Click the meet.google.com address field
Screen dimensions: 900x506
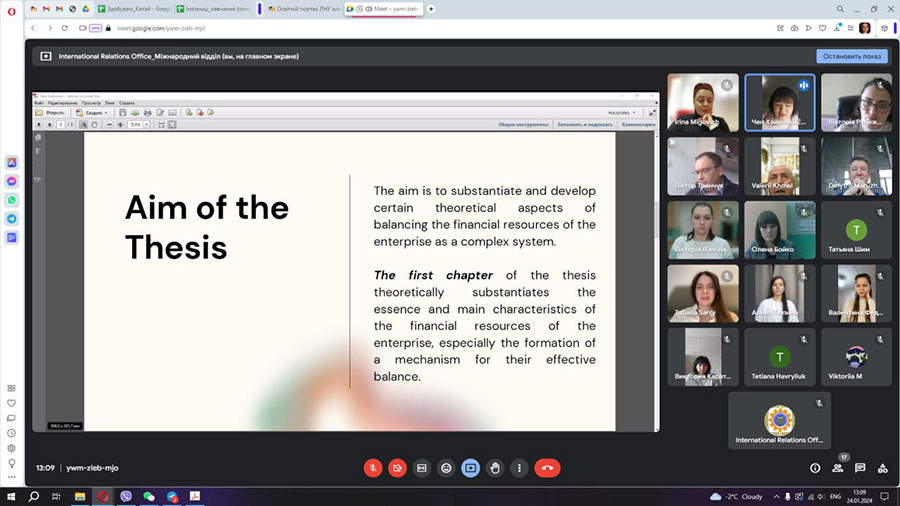(161, 28)
